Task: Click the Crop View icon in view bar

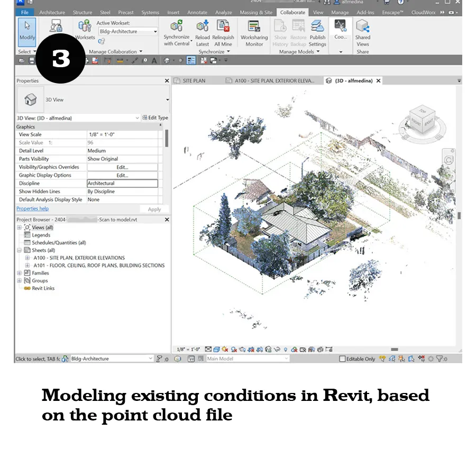Action: coord(251,350)
